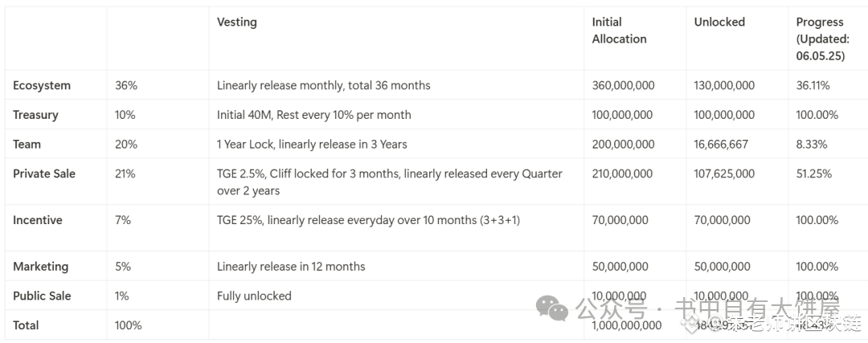
Task: Click the Total row label
Action: (26, 325)
